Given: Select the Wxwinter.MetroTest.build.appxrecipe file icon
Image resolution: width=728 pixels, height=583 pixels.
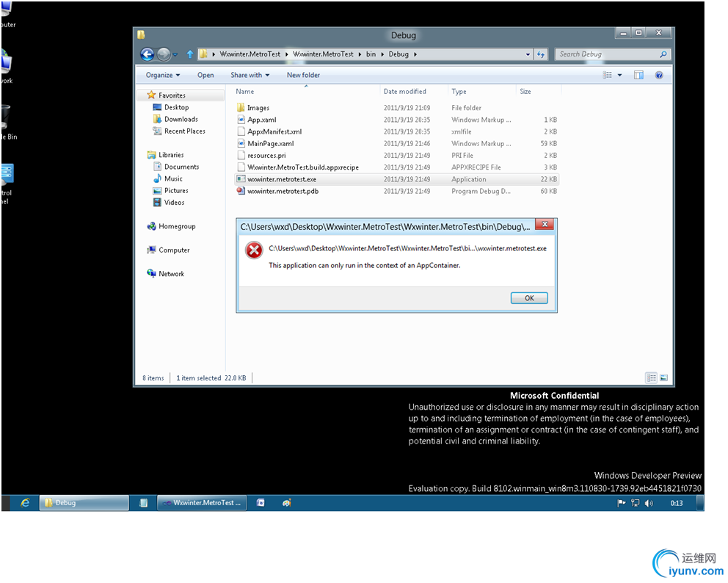Looking at the screenshot, I should click(241, 167).
